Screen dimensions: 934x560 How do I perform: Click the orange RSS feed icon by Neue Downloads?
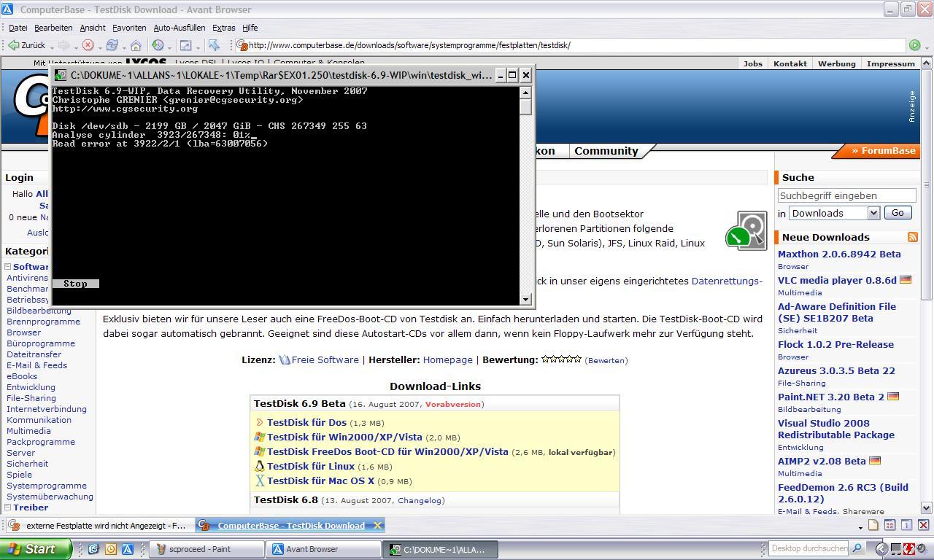912,237
